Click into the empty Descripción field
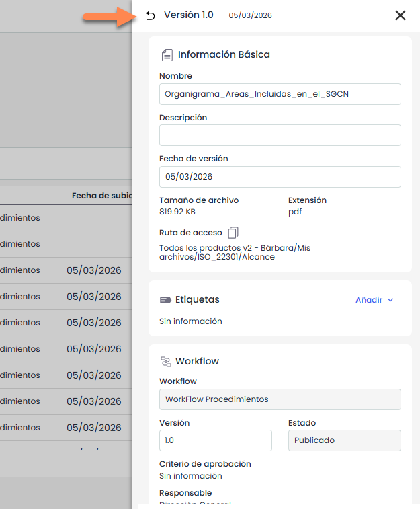This screenshot has height=509, width=420. click(x=280, y=135)
